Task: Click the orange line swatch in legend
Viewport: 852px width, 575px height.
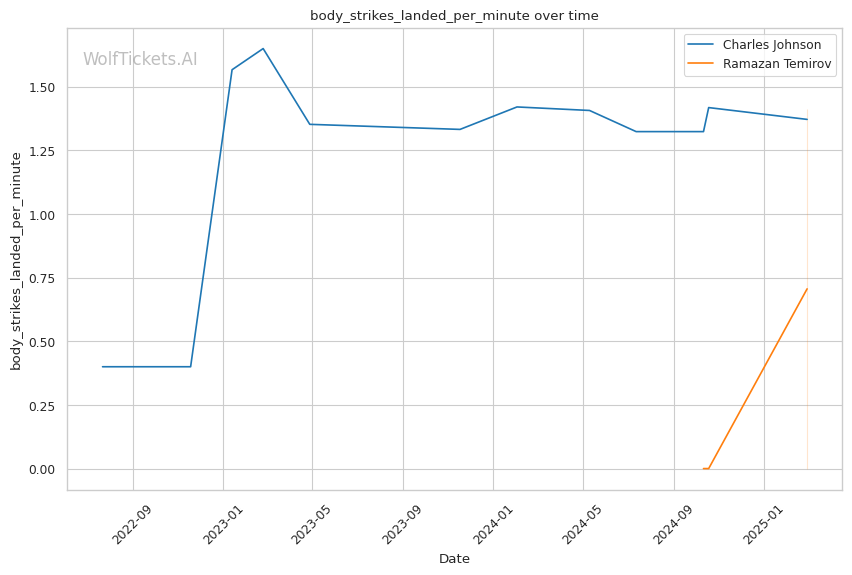Action: 704,64
